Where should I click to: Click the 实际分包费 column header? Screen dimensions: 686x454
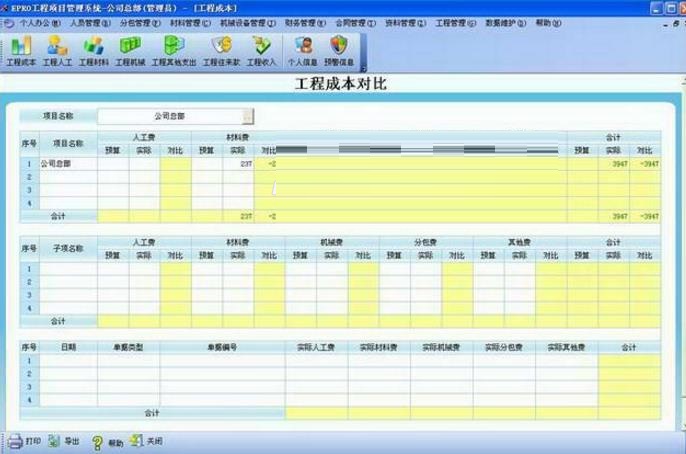pyautogui.click(x=504, y=347)
